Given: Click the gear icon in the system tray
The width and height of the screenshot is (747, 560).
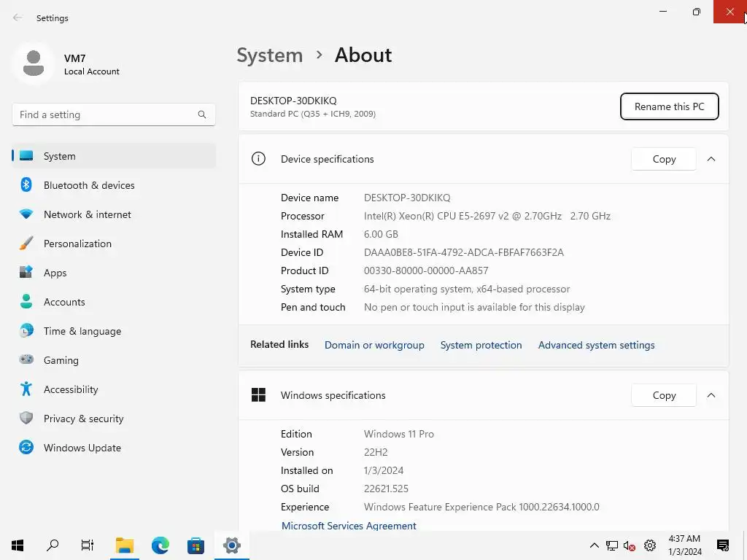Looking at the screenshot, I should tap(650, 545).
